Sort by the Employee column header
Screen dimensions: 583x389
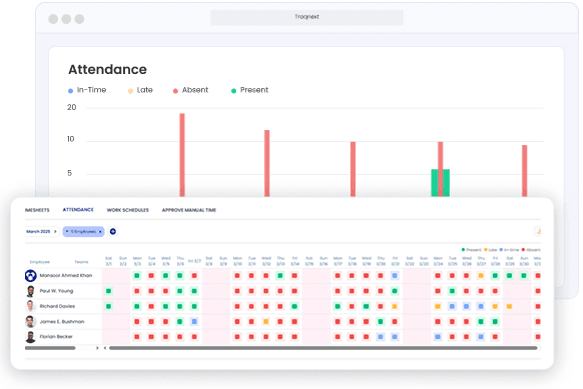coord(40,262)
